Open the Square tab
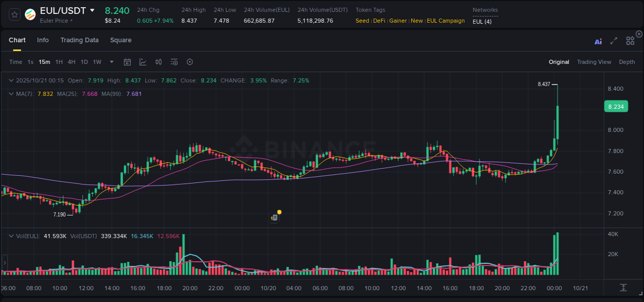Viewport: 644px width, 302px height. coord(121,40)
